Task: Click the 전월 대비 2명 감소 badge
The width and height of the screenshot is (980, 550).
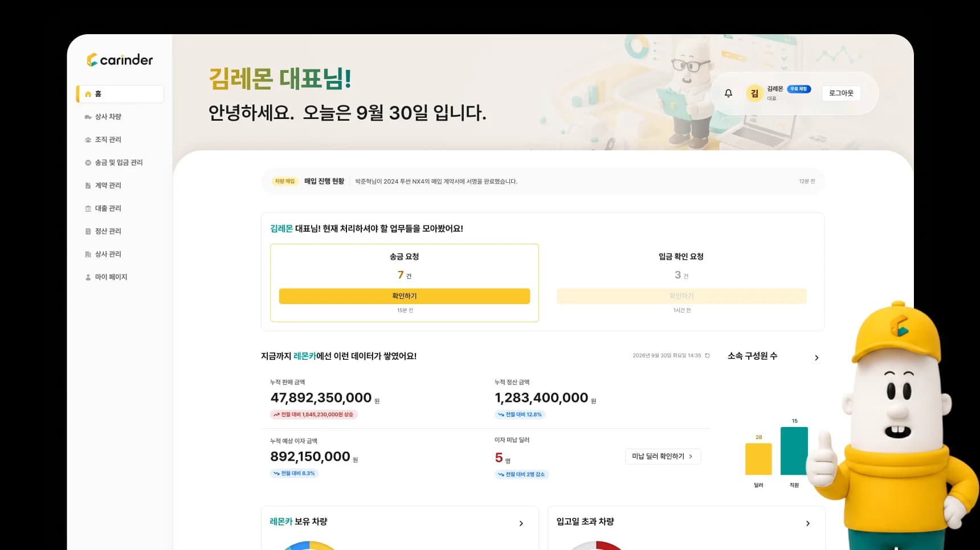Action: [522, 474]
